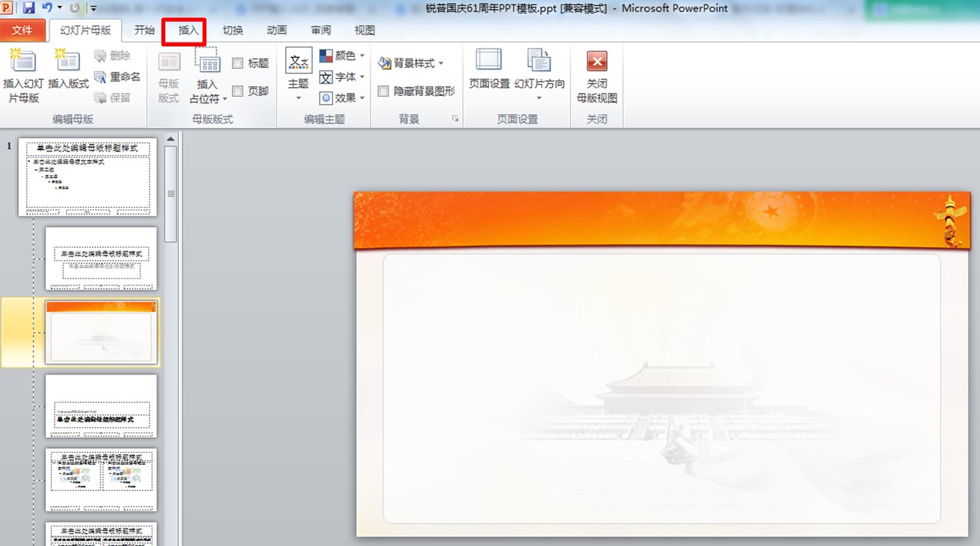
Task: Open the Fonts (字体) dropdown
Action: tap(342, 77)
